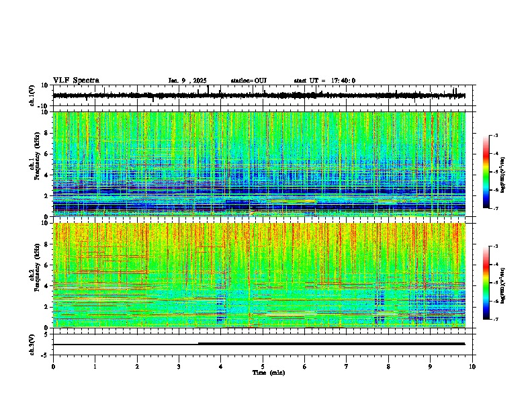Click the "ch.3(V)" axis label
The image size is (532, 411).
point(32,345)
